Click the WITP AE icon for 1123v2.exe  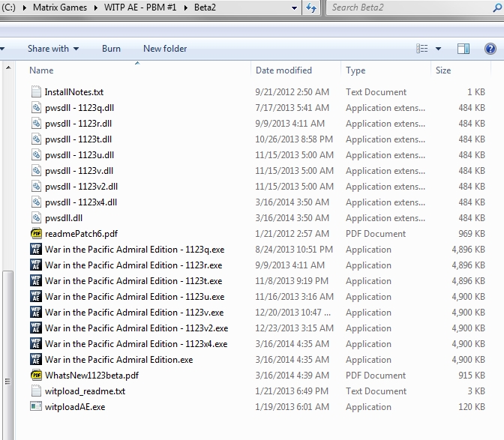tap(36, 328)
